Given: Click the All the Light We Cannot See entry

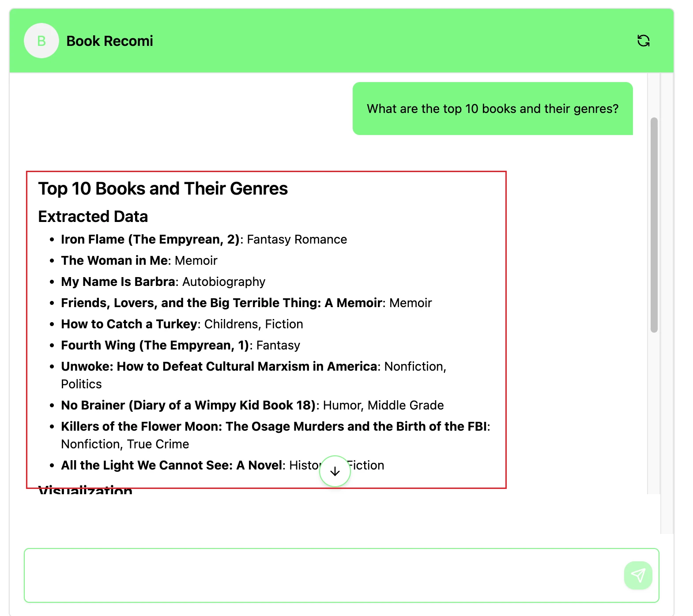Looking at the screenshot, I should pyautogui.click(x=222, y=465).
